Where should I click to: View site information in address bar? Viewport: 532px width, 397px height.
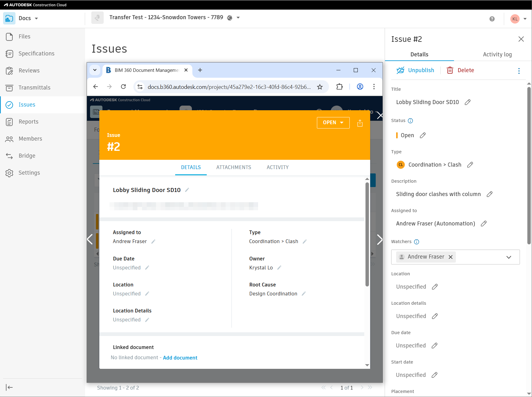[x=140, y=87]
